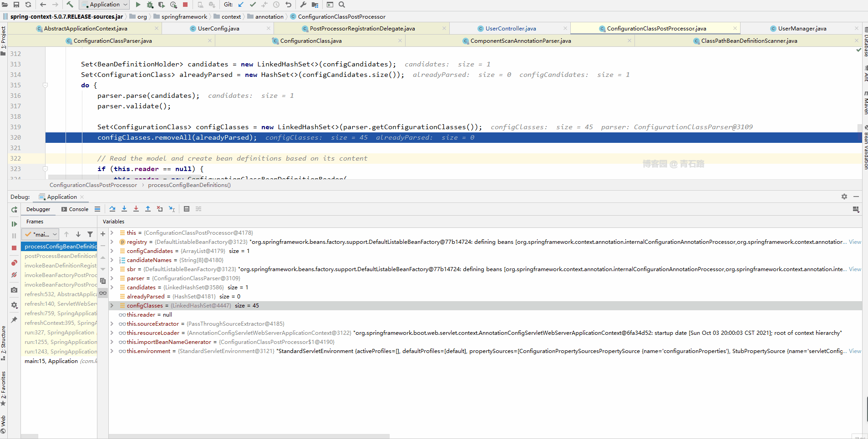This screenshot has height=439, width=868.
Task: Expand the configCandidates variable node
Action: tap(112, 251)
